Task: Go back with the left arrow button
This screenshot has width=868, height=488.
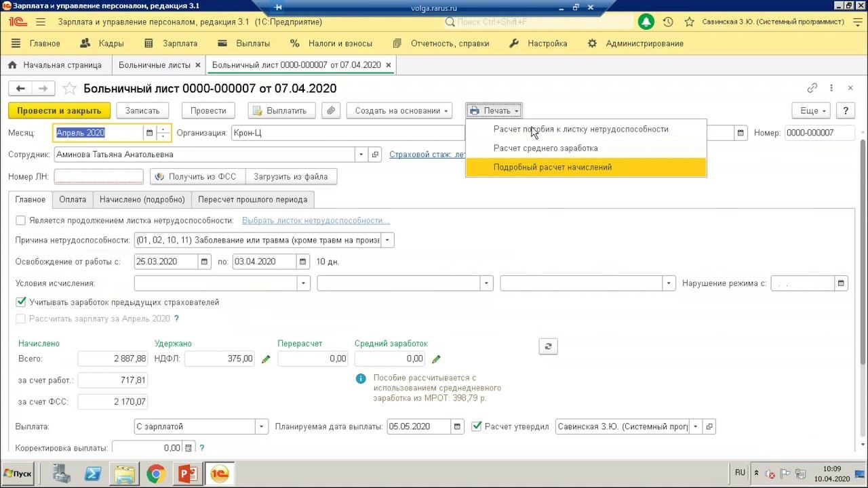Action: point(20,88)
